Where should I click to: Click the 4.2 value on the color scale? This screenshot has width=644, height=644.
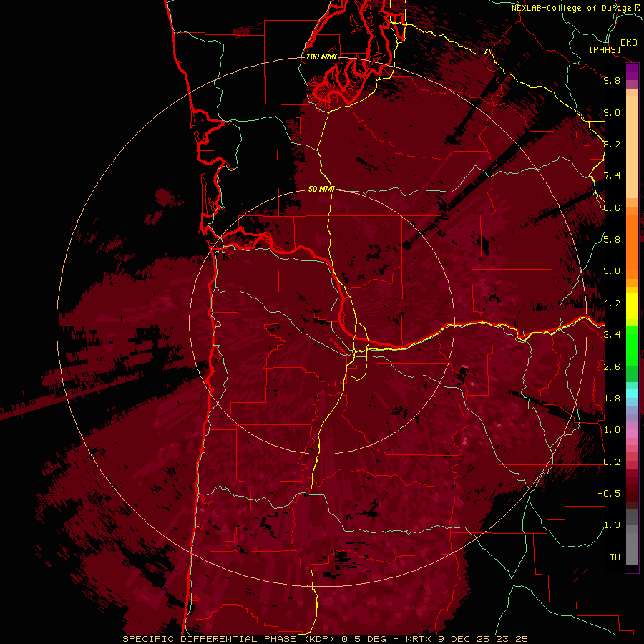tap(612, 303)
